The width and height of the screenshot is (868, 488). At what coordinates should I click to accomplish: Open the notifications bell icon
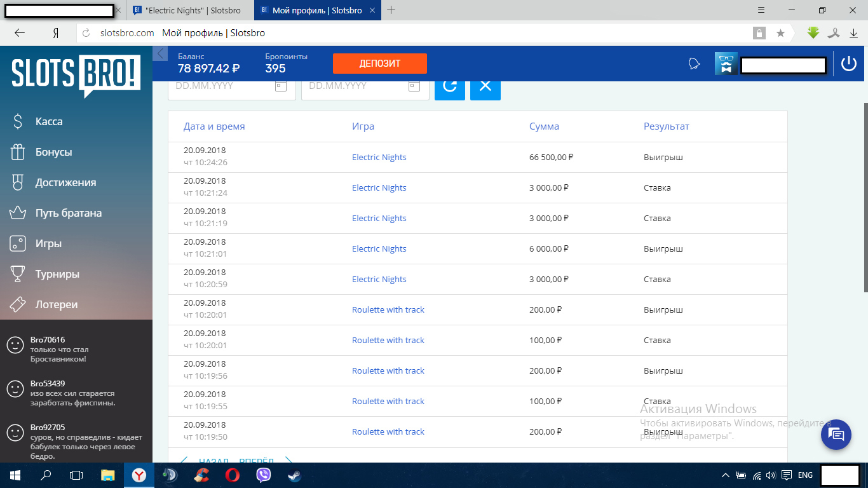[x=694, y=64]
